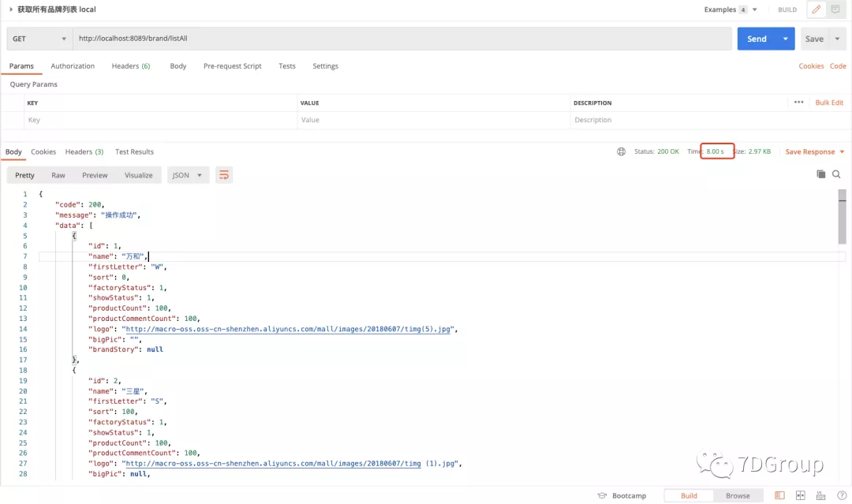Open the params table three-dots menu
The image size is (852, 504).
(x=798, y=102)
